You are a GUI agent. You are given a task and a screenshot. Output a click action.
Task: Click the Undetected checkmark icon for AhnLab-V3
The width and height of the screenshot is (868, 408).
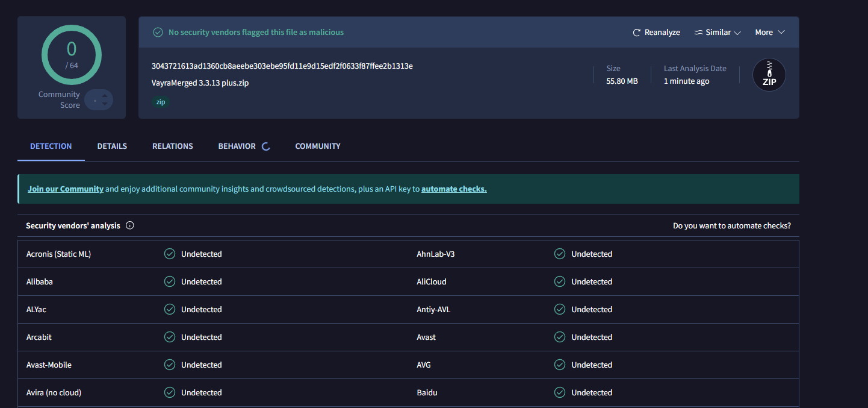tap(560, 254)
